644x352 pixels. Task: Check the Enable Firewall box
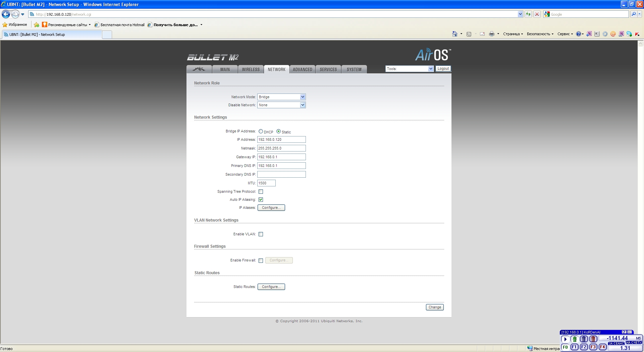[261, 260]
